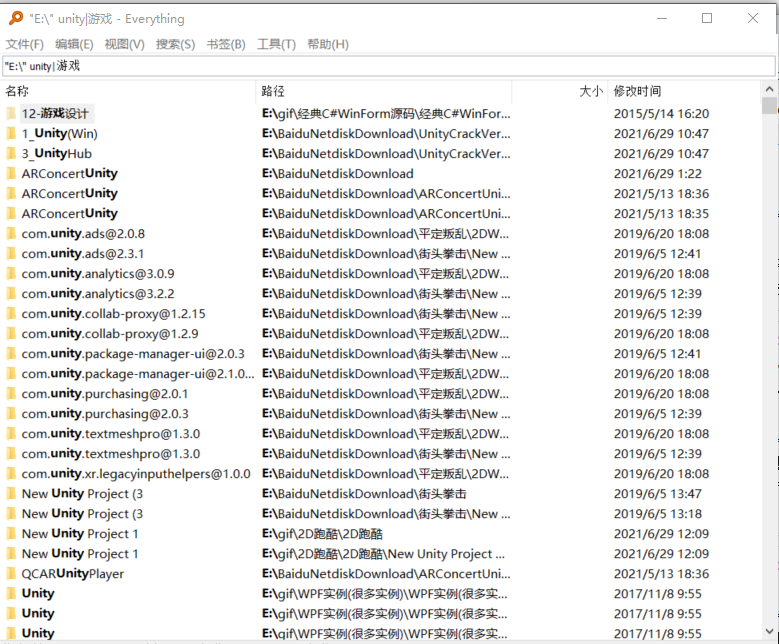Viewport: 779px width, 644px height.
Task: Click folder icon beside 1_Unity(Win)
Action: click(11, 134)
